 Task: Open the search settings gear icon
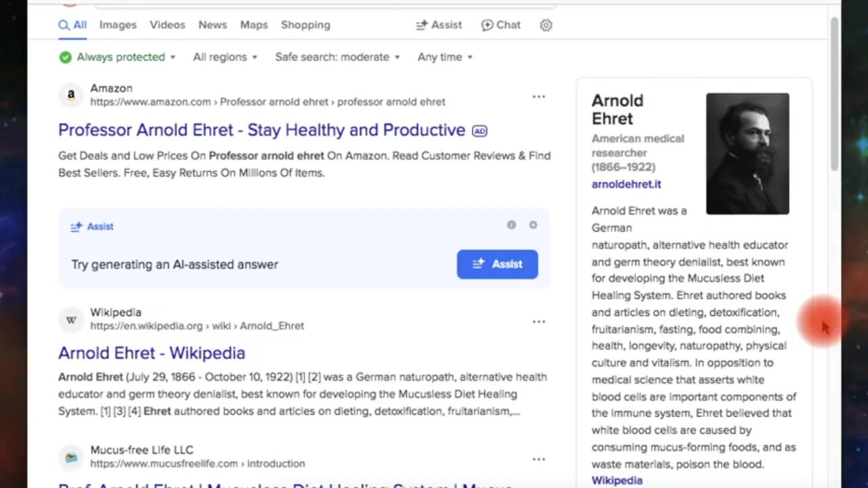click(x=546, y=25)
